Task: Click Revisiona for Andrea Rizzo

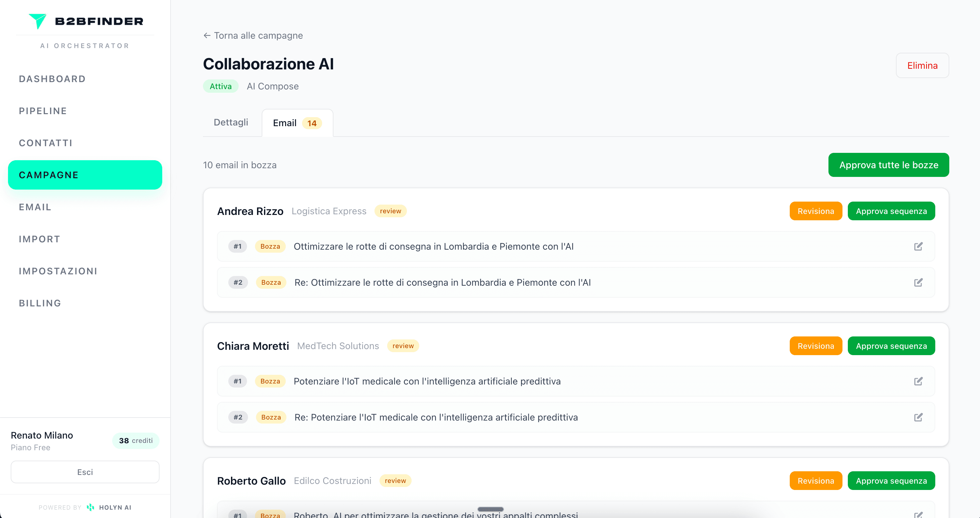Action: click(x=815, y=211)
